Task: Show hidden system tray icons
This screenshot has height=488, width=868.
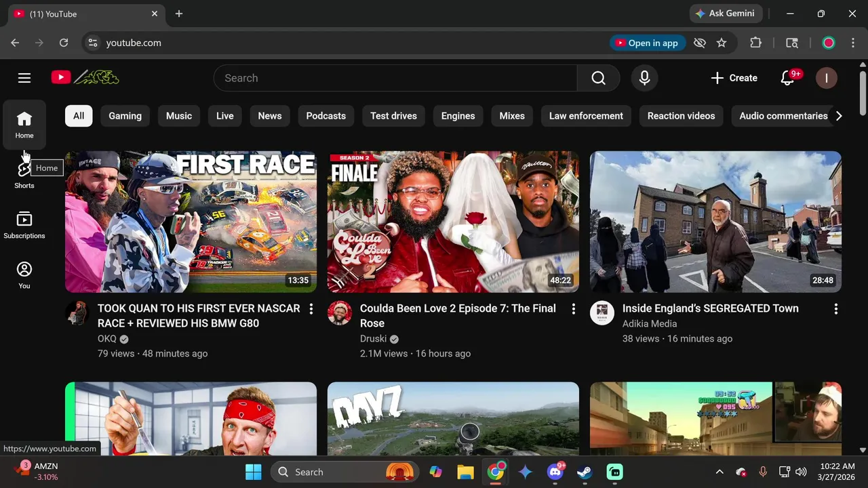Action: (719, 472)
